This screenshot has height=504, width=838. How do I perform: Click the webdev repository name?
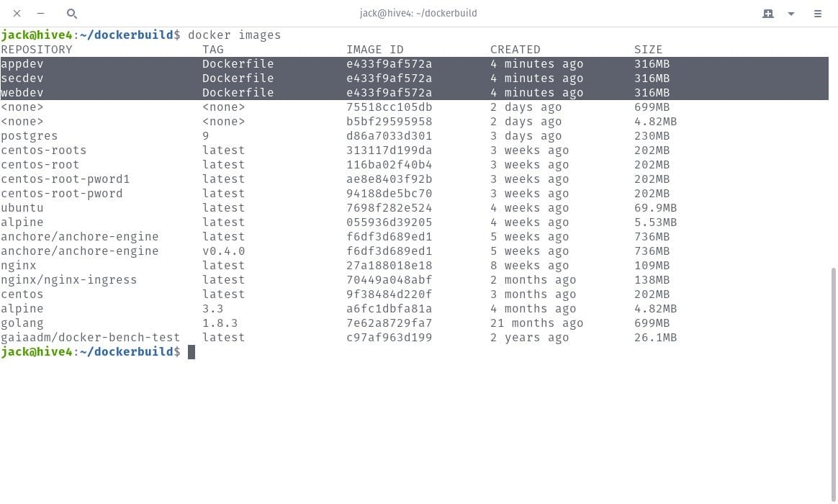[x=22, y=92]
